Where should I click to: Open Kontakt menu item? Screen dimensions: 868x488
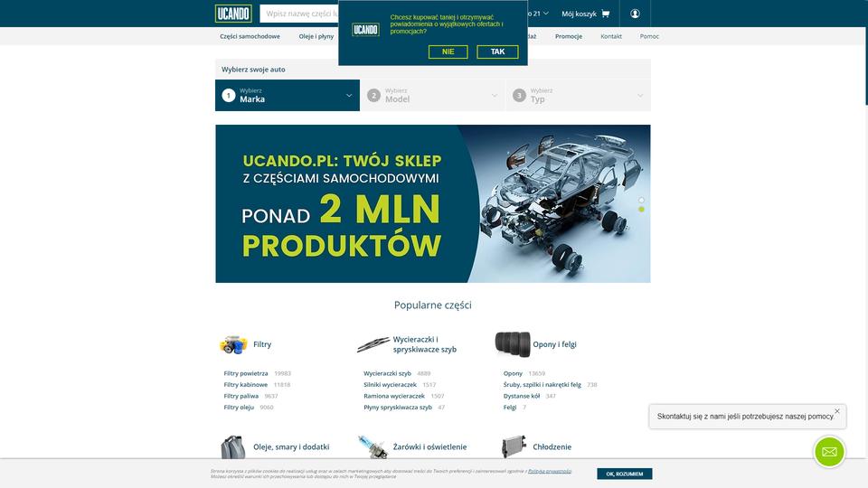coord(611,36)
